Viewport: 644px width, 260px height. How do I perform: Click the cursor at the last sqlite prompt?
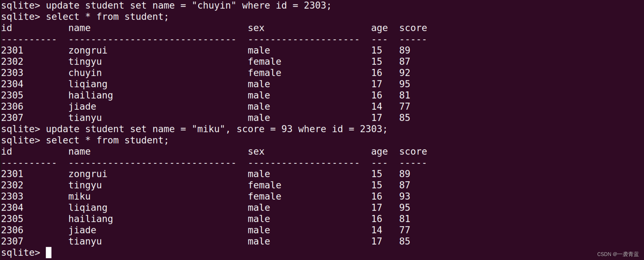49,253
